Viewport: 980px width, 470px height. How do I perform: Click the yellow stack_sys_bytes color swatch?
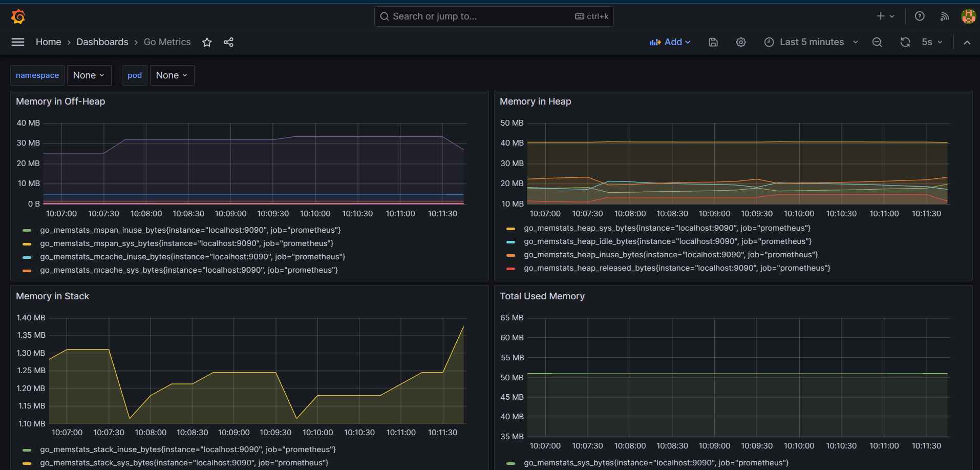tap(27, 463)
